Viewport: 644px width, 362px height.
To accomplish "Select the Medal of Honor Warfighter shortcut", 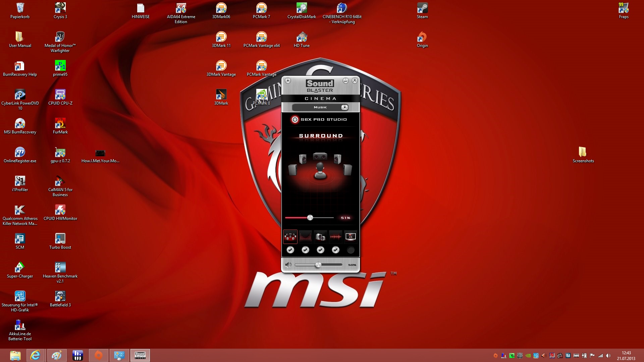I will (60, 42).
